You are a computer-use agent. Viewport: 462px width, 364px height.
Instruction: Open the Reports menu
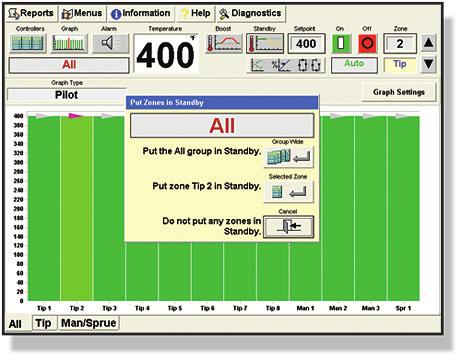pyautogui.click(x=31, y=13)
